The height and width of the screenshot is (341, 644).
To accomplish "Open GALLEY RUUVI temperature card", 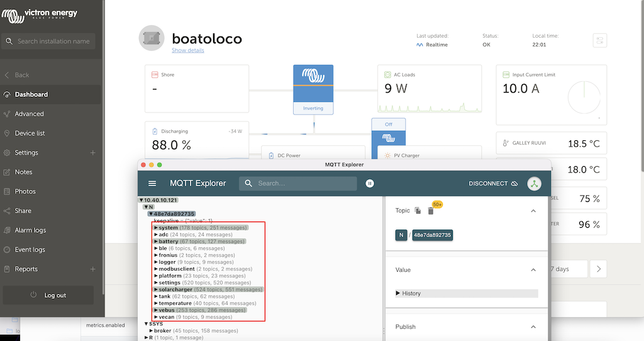I will coord(551,143).
